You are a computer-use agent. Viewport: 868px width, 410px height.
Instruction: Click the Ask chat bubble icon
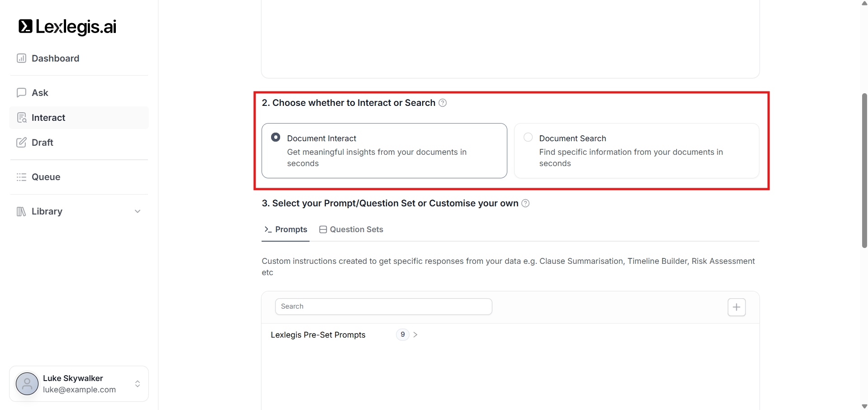(21, 93)
